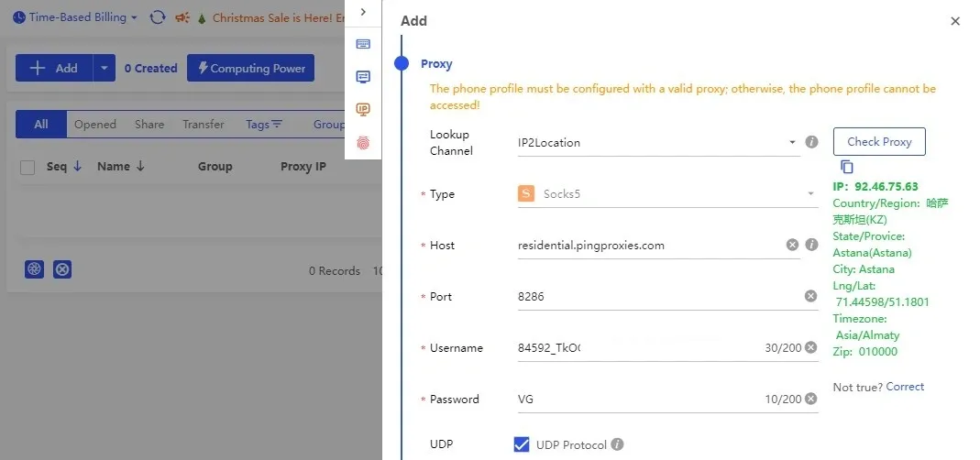
Task: Clear the Port field
Action: point(810,296)
